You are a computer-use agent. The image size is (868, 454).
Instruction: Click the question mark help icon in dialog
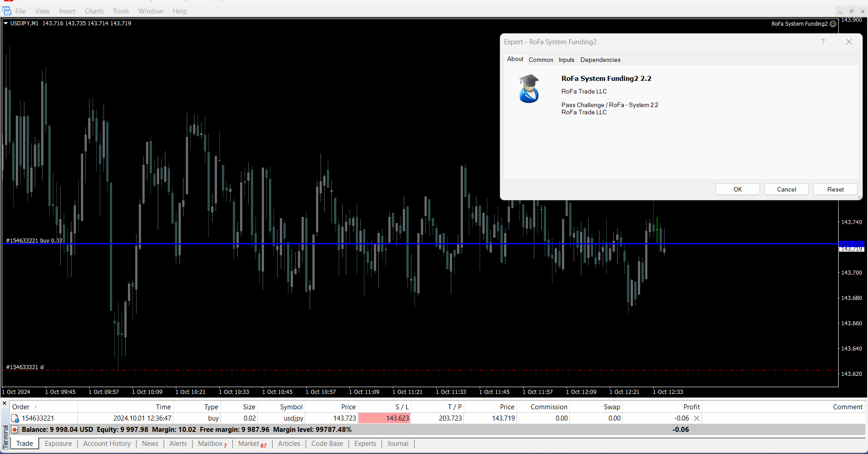click(x=823, y=42)
